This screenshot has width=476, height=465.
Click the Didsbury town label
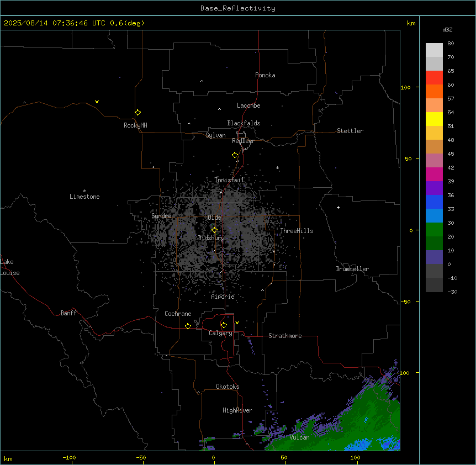[211, 238]
